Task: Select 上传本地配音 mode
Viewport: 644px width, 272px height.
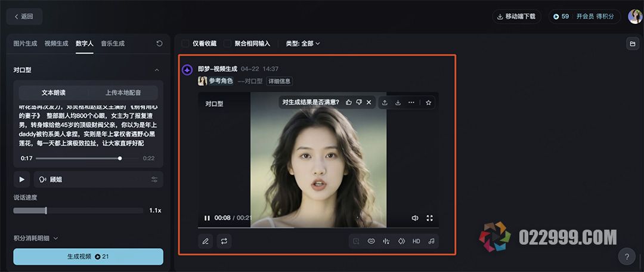Action: [x=123, y=93]
